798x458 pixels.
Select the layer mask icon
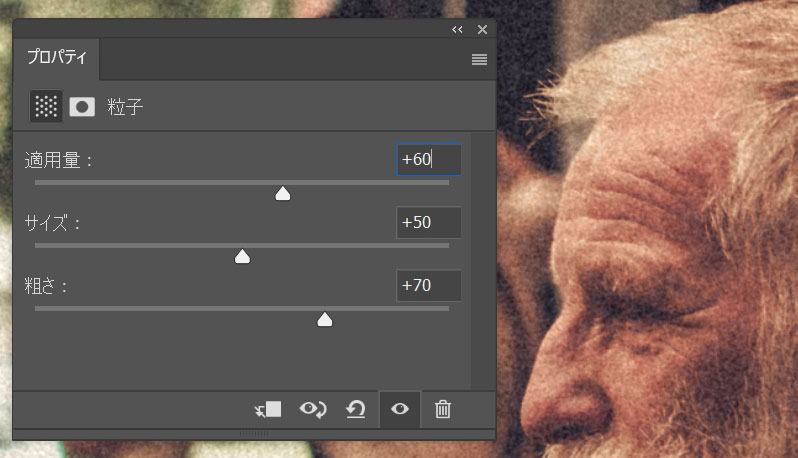[x=82, y=107]
